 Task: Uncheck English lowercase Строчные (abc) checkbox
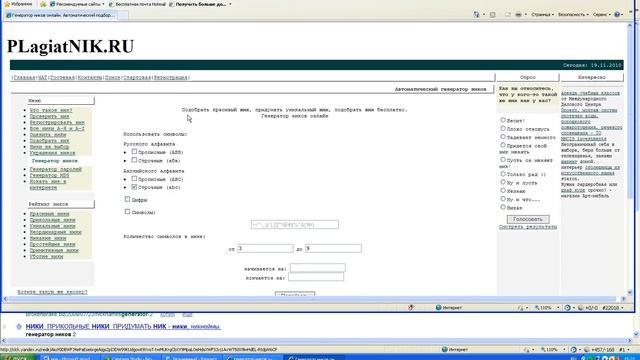[134, 187]
